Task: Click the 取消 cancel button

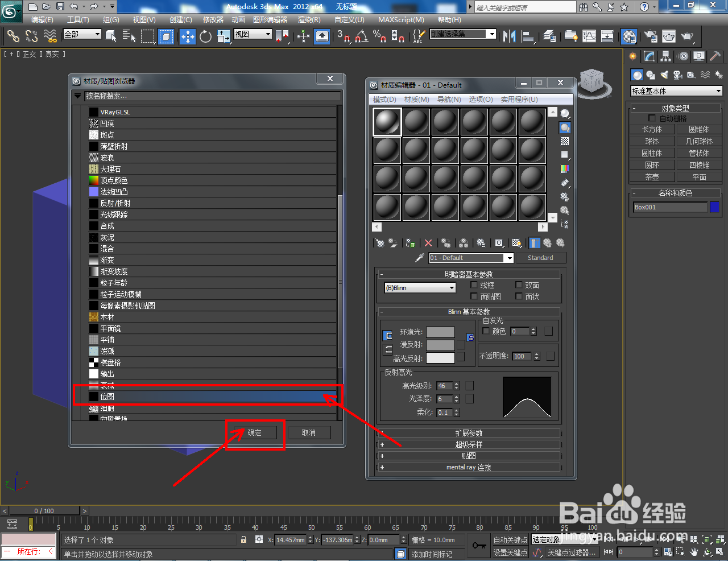Action: (309, 433)
